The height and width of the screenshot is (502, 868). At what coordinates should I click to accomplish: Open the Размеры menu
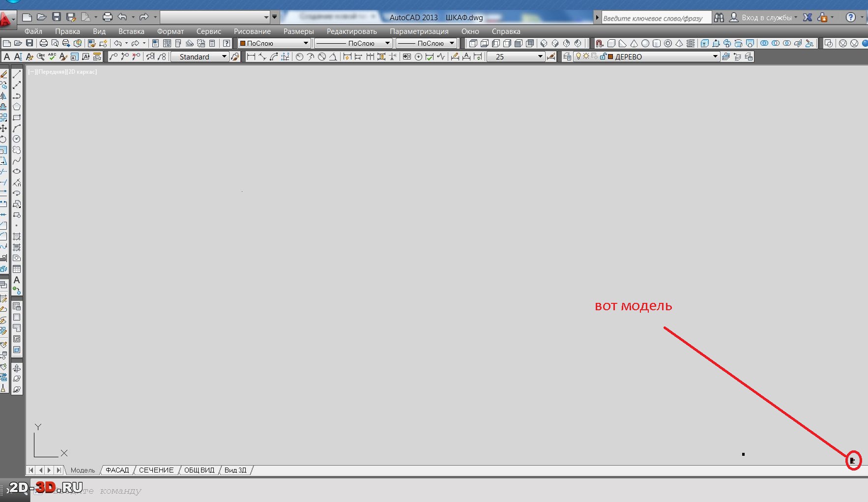click(x=298, y=31)
